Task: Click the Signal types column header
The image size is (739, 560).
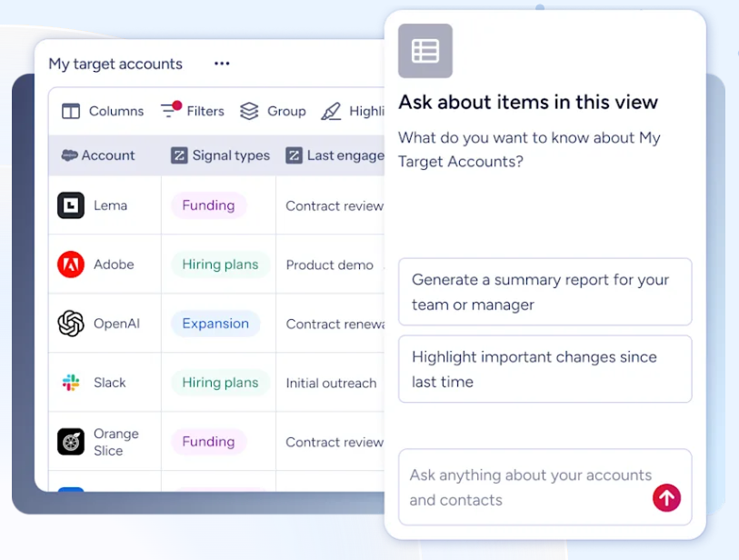Action: 220,155
